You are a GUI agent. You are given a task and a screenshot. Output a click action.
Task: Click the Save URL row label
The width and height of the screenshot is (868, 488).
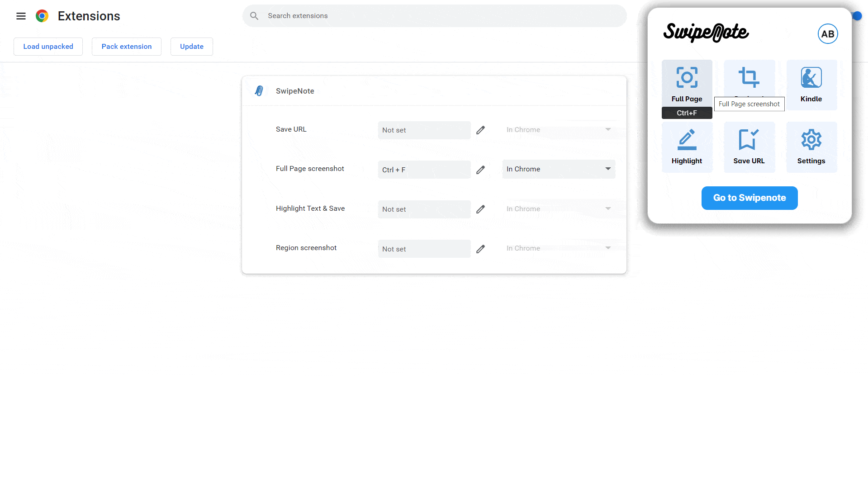point(291,129)
